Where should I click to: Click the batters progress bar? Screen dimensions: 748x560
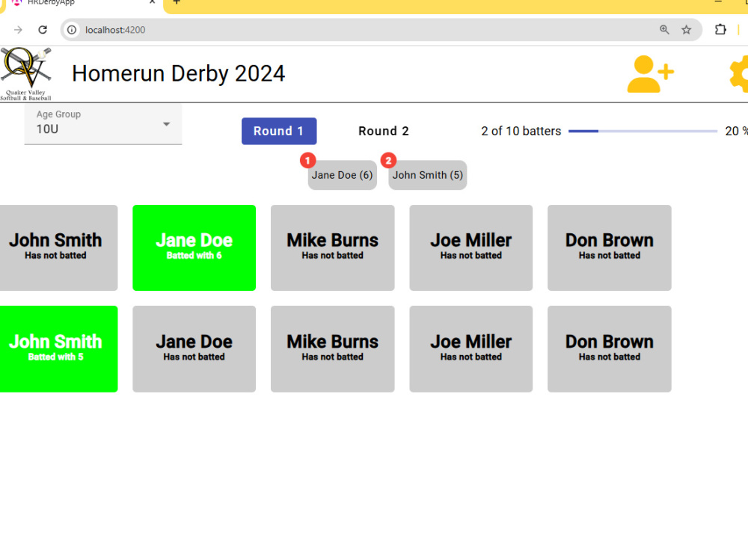click(643, 131)
